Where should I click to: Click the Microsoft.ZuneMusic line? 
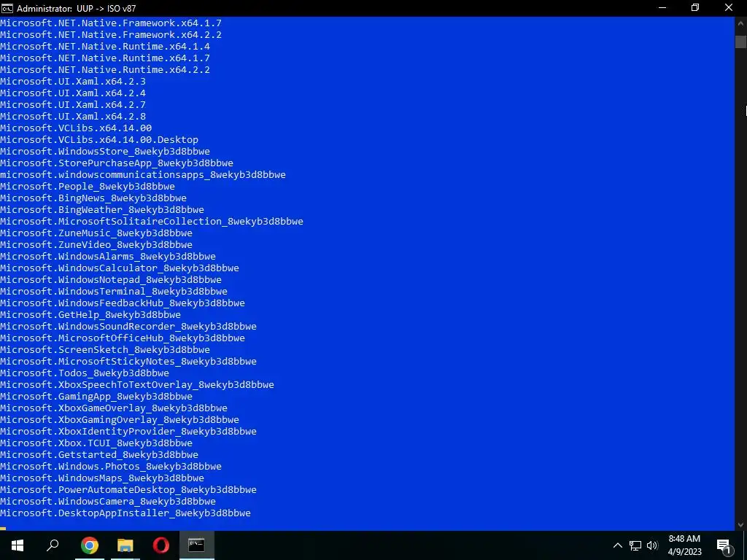(96, 233)
